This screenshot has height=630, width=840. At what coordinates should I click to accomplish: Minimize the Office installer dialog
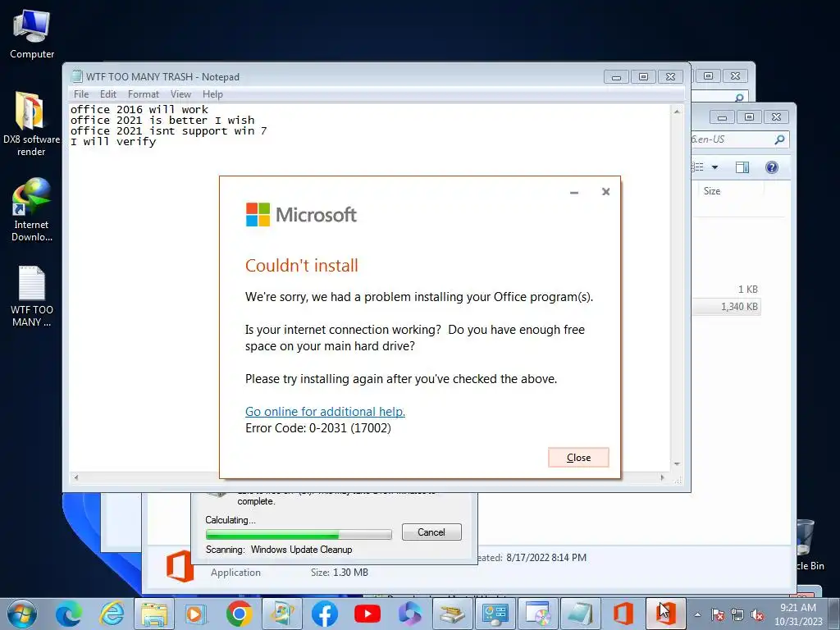tap(573, 192)
